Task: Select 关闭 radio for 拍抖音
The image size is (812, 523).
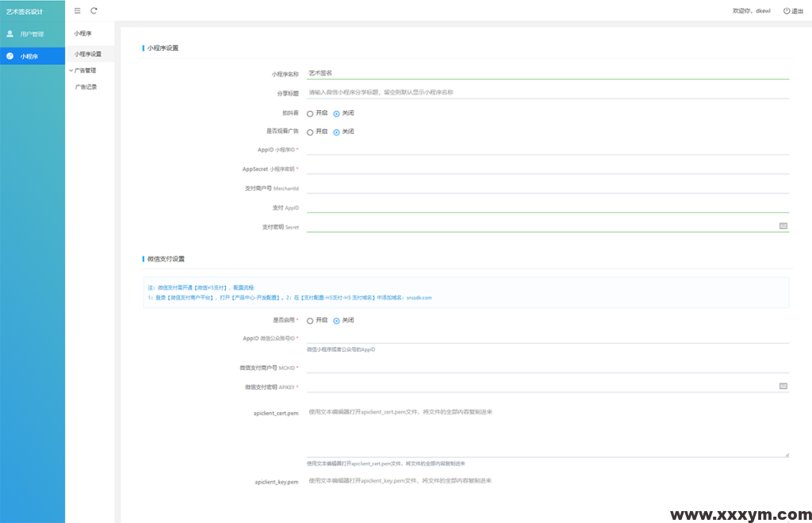Action: 336,113
